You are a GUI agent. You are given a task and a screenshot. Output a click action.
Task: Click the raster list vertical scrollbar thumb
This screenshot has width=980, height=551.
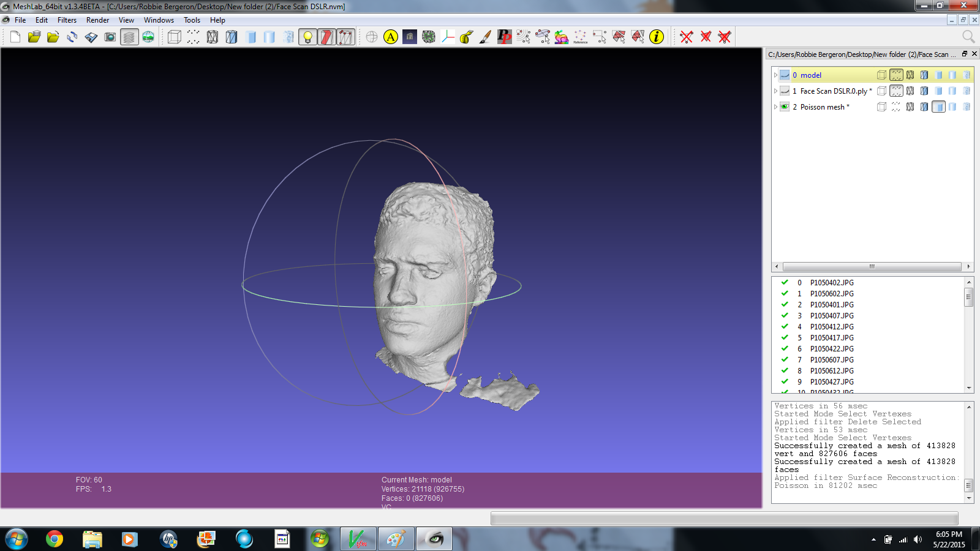click(x=968, y=298)
